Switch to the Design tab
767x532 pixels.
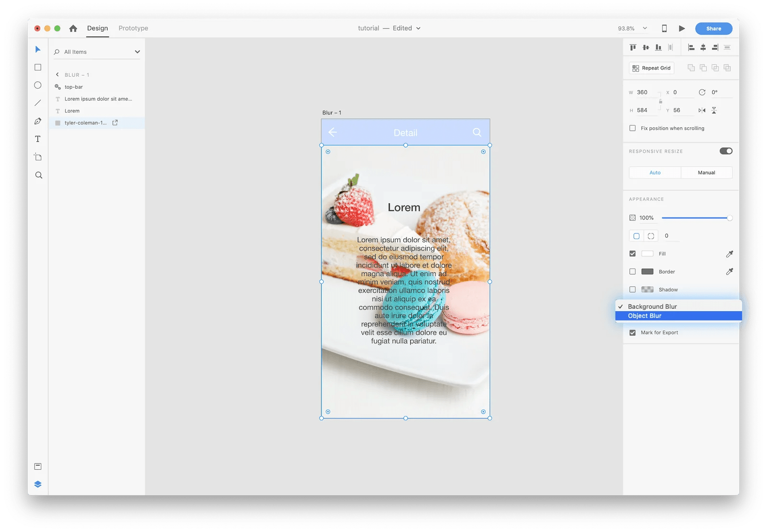97,28
